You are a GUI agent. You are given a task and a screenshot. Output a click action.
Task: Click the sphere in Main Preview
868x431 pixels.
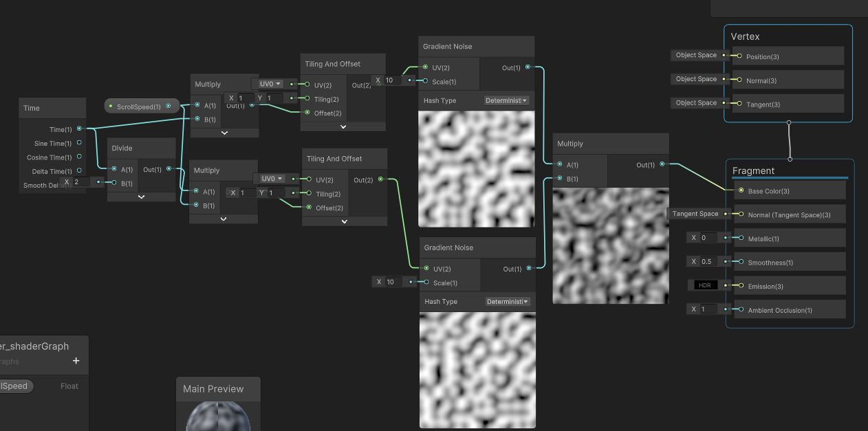[x=217, y=417]
